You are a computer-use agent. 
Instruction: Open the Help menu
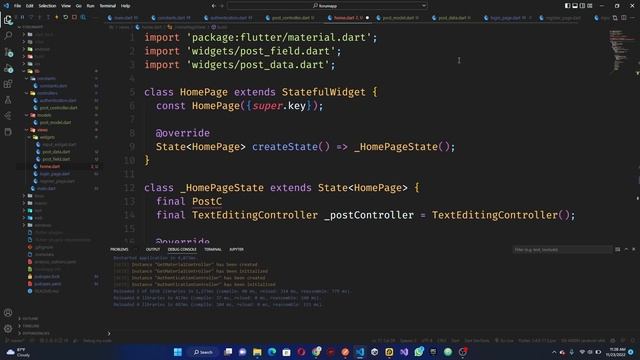click(x=125, y=6)
